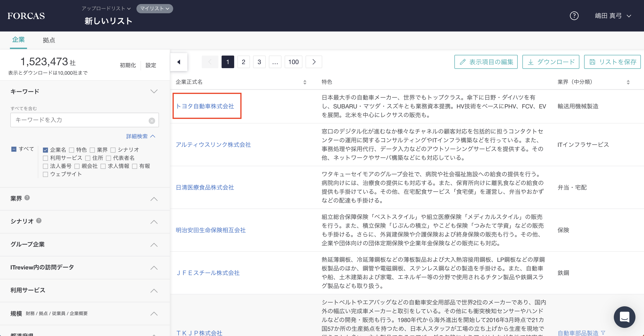
Task: Click the 業界 help tooltip icon
Action: (x=27, y=198)
